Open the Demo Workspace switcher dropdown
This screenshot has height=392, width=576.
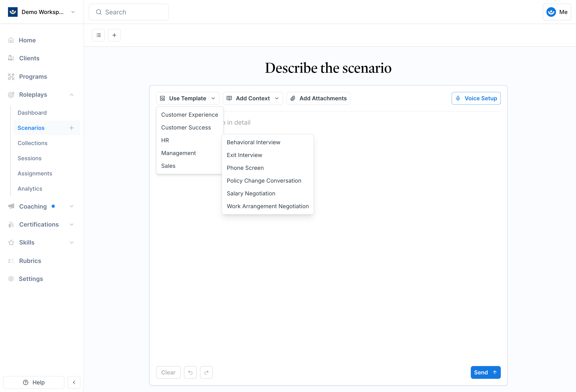(x=73, y=12)
